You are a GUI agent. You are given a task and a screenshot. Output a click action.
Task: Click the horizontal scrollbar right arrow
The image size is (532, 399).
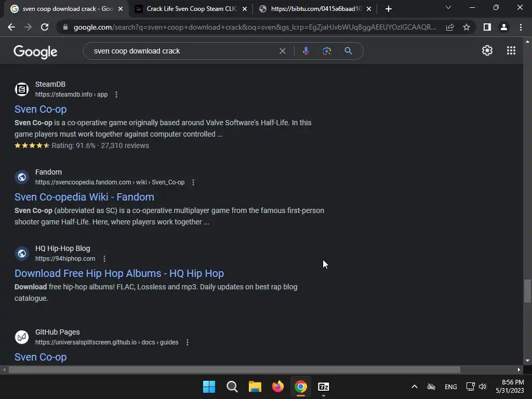[x=519, y=369]
